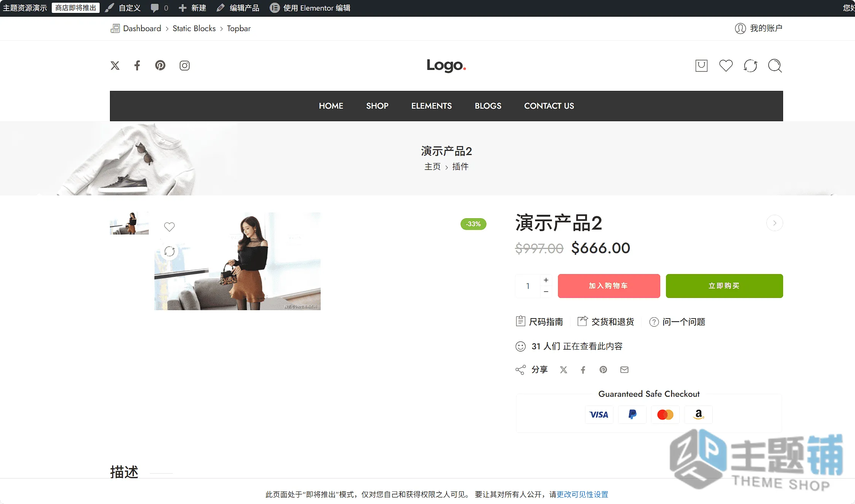Screen dimensions: 855x504
Task: Click 编辑产品 edit product in admin bar
Action: click(x=238, y=8)
